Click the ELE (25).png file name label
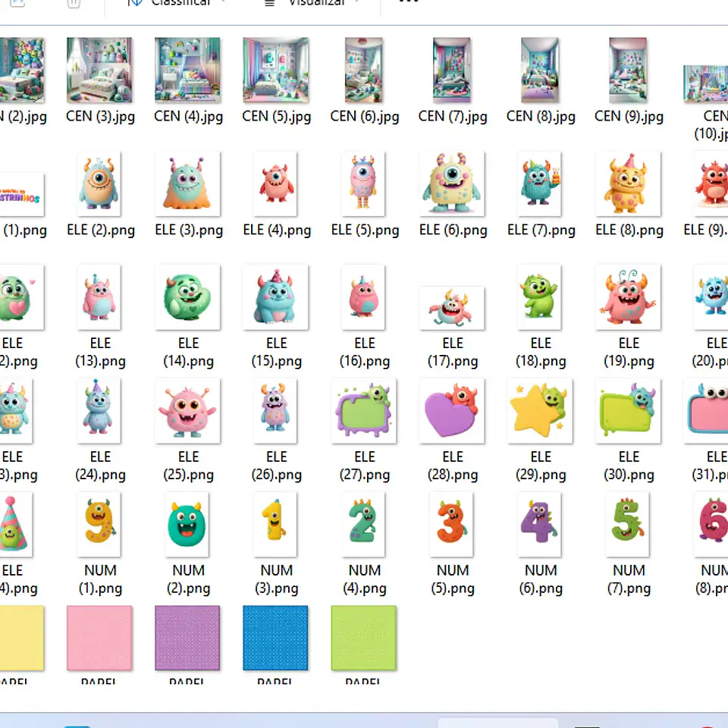 (189, 466)
